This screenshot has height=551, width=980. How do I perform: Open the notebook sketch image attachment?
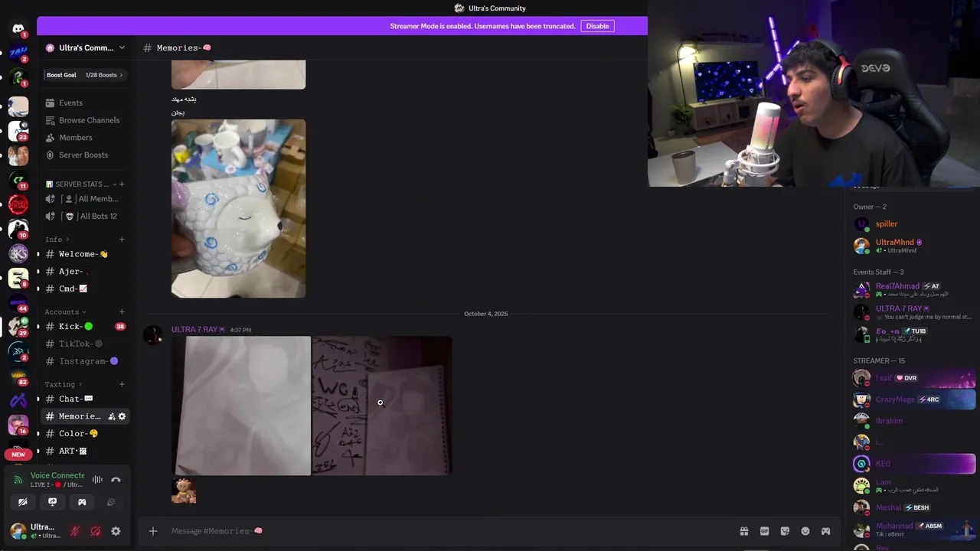tap(382, 406)
